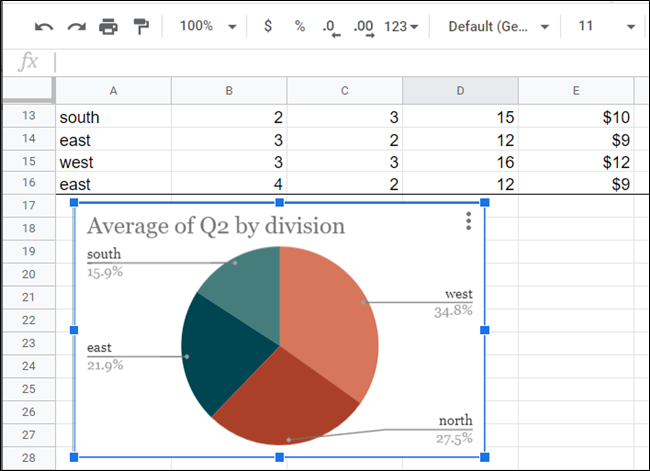Click chart's top-right resize handle
Screen dimensions: 650x471
click(485, 202)
